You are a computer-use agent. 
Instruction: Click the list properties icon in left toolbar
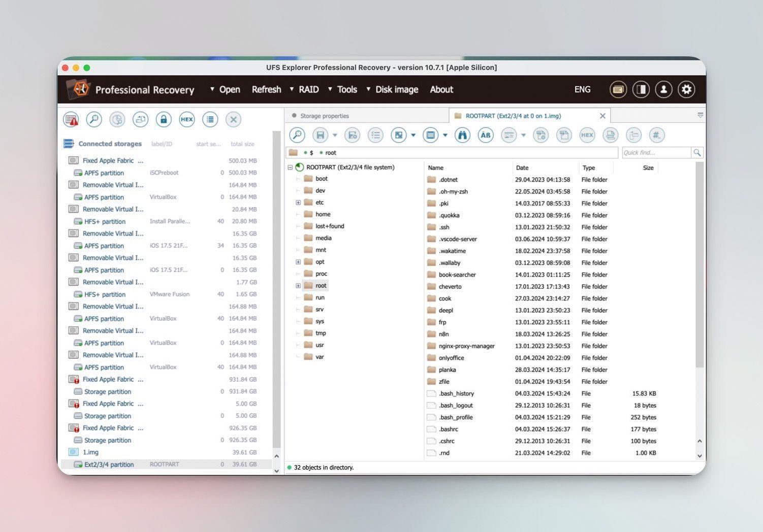click(210, 119)
